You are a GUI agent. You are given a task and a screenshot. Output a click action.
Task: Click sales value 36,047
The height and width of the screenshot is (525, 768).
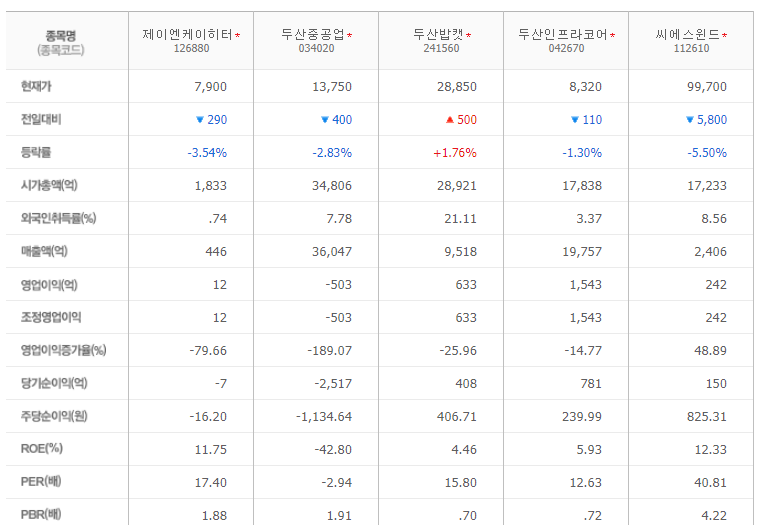point(332,252)
